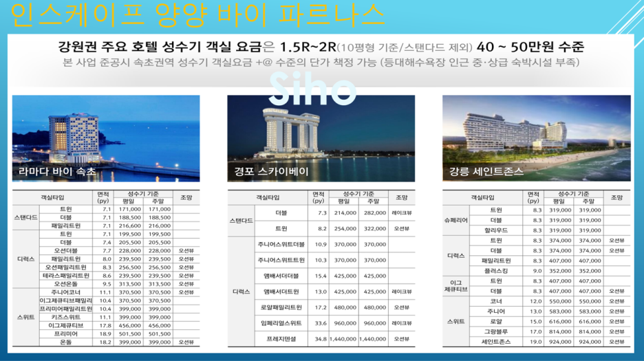Open the 강릉 세인트존스 hotel photo

pyautogui.click(x=537, y=138)
